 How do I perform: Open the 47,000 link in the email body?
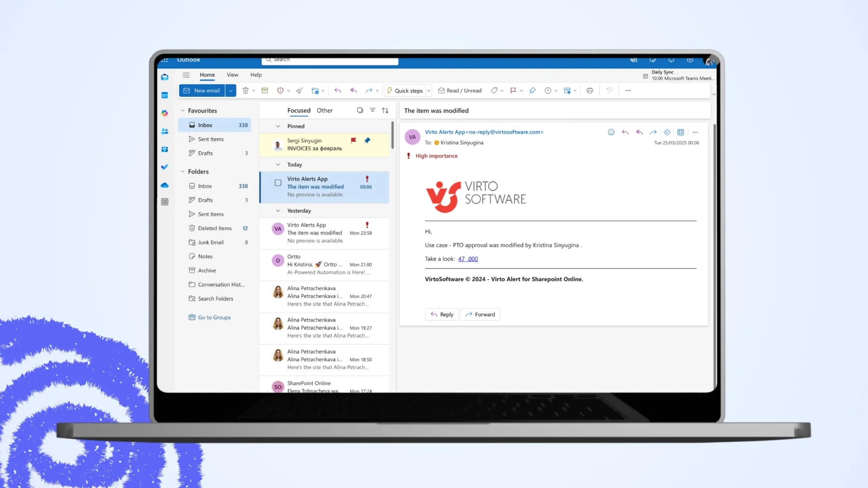pos(468,258)
